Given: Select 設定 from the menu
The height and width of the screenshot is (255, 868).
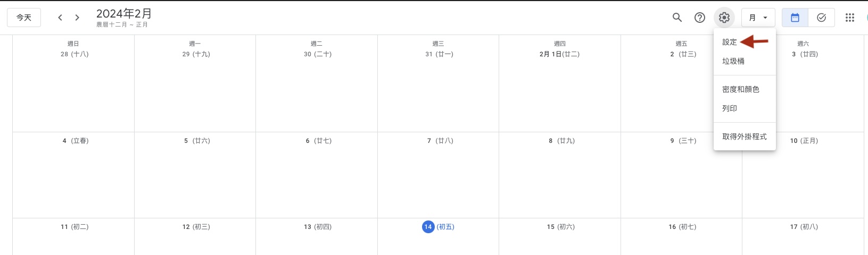Looking at the screenshot, I should 730,42.
